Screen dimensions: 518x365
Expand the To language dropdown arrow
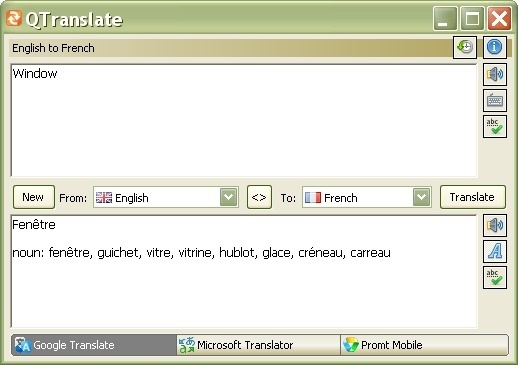(x=422, y=197)
